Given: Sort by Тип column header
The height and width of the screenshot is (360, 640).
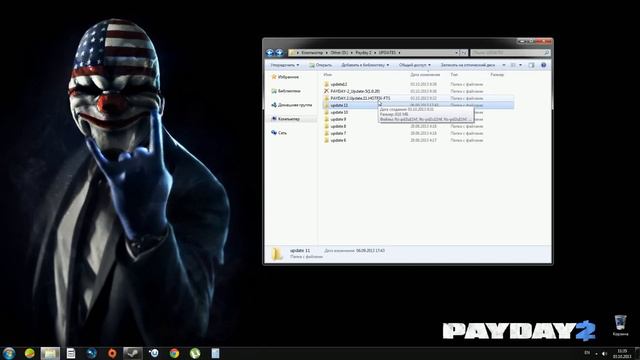Looking at the screenshot, I should [x=454, y=75].
